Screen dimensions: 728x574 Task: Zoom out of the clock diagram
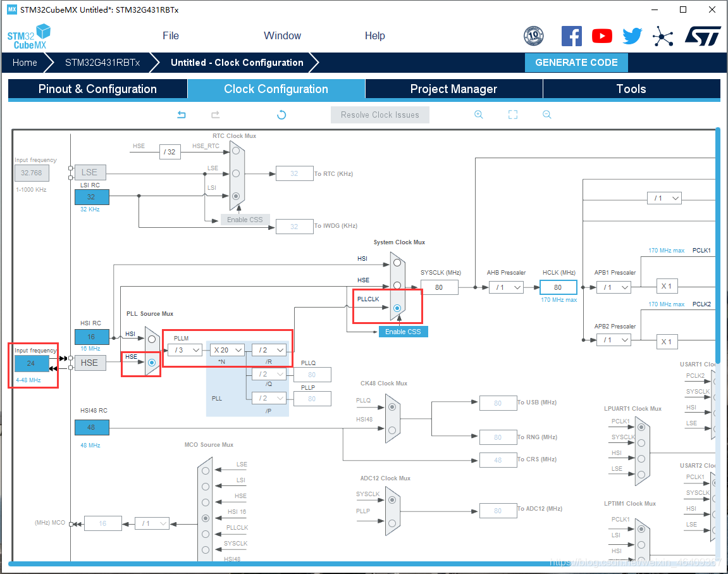(x=547, y=115)
